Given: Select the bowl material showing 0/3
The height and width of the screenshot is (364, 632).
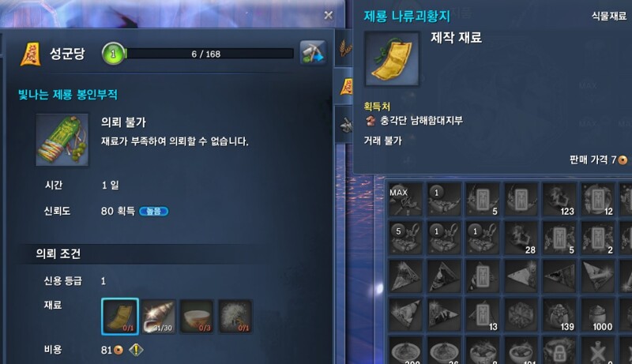Looking at the screenshot, I should (x=197, y=317).
